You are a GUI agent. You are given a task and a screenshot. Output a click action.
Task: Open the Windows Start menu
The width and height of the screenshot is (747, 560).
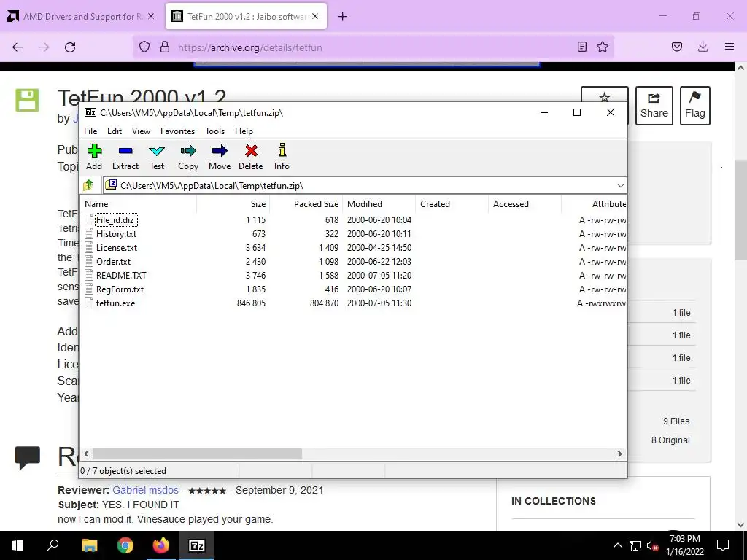point(18,545)
